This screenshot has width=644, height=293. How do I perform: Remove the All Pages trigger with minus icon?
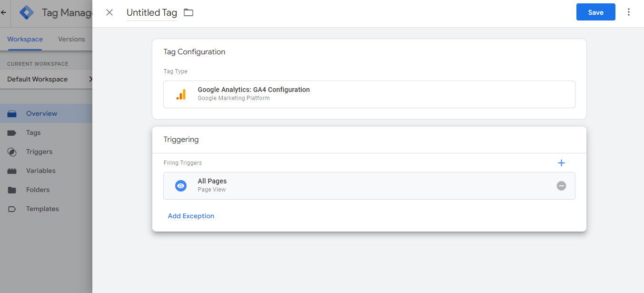pos(561,186)
